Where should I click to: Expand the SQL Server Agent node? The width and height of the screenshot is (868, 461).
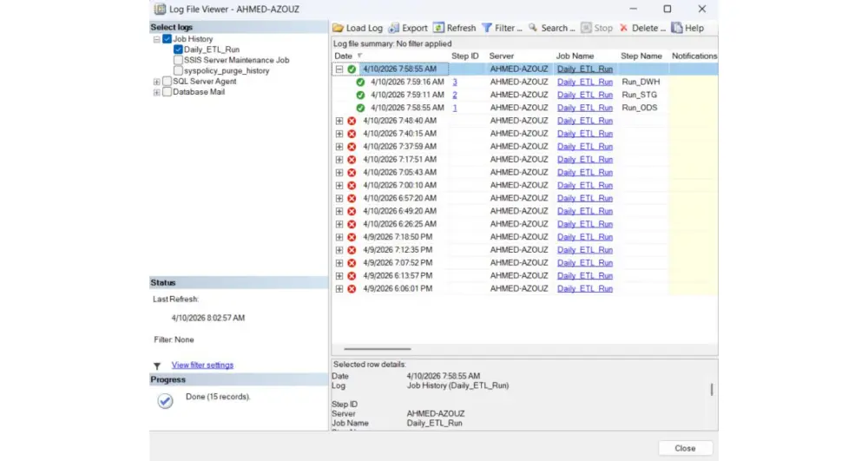156,82
